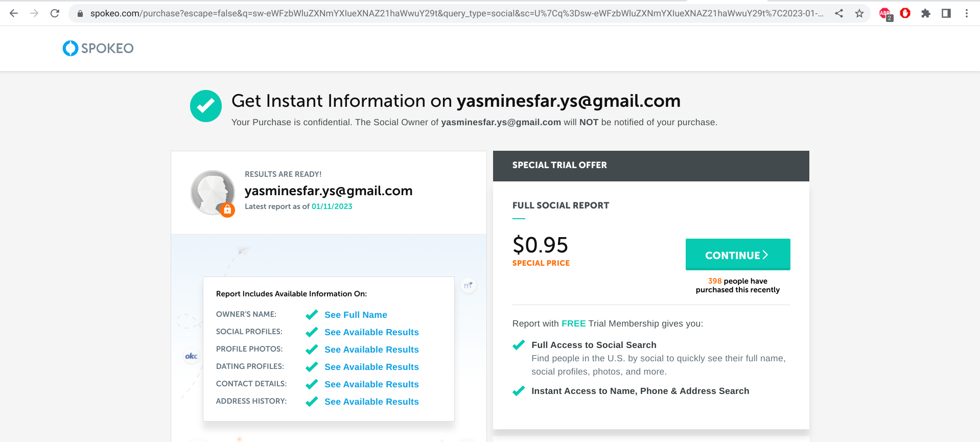Image resolution: width=980 pixels, height=442 pixels.
Task: Reload the current page
Action: [x=55, y=13]
